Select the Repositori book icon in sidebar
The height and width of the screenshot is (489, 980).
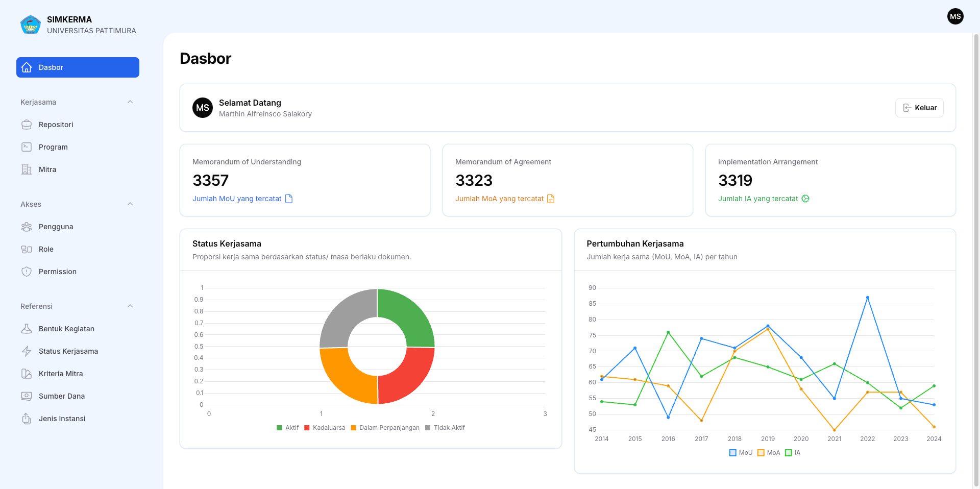pyautogui.click(x=27, y=124)
